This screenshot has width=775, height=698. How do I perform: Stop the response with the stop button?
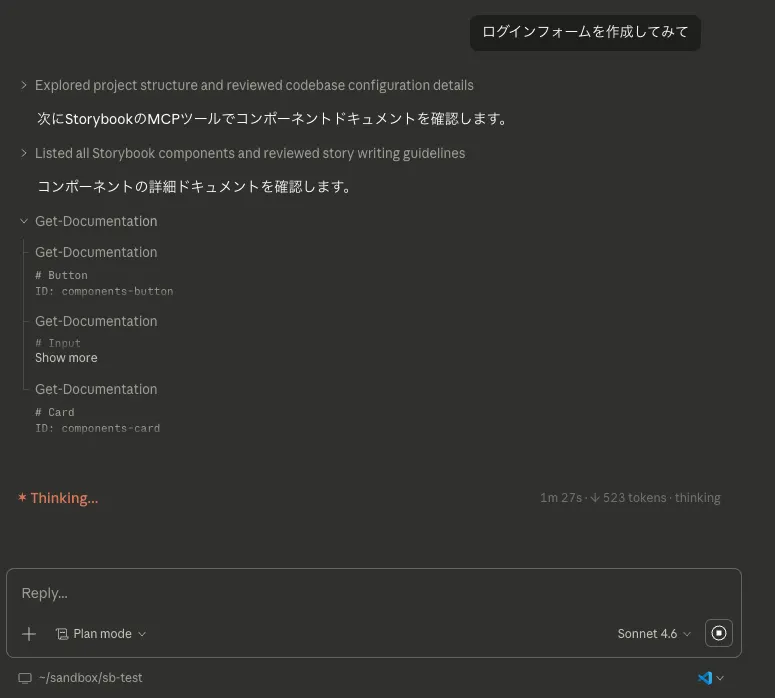tap(719, 633)
